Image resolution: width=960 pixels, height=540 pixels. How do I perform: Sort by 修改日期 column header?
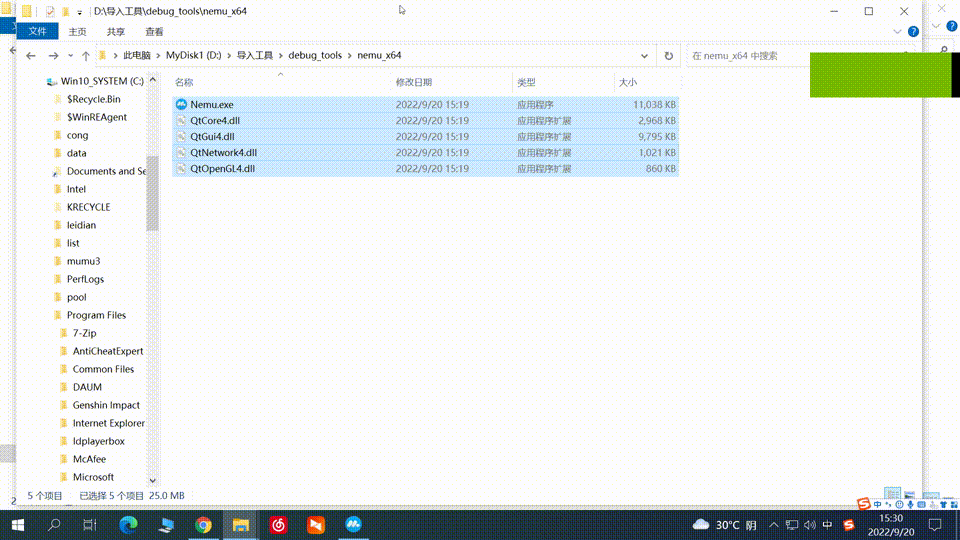(x=414, y=82)
